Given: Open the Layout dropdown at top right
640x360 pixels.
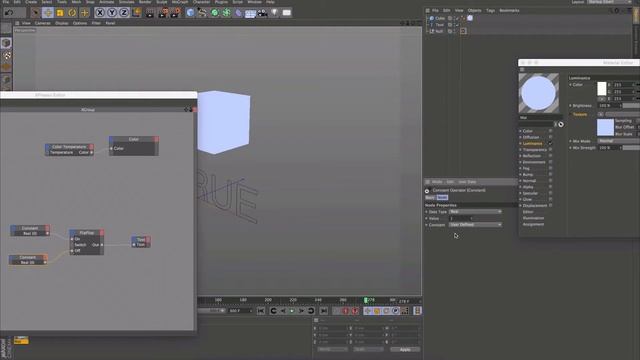Looking at the screenshot, I should tap(609, 2).
